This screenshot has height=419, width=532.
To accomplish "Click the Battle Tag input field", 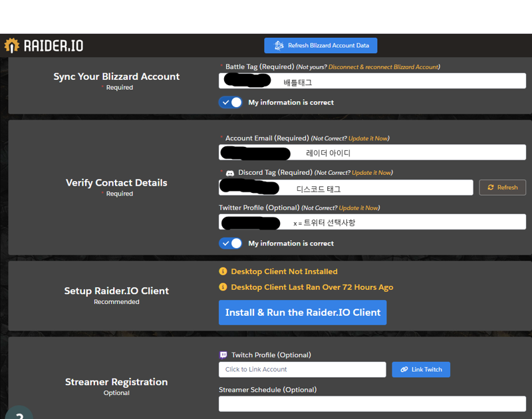I will (x=372, y=80).
